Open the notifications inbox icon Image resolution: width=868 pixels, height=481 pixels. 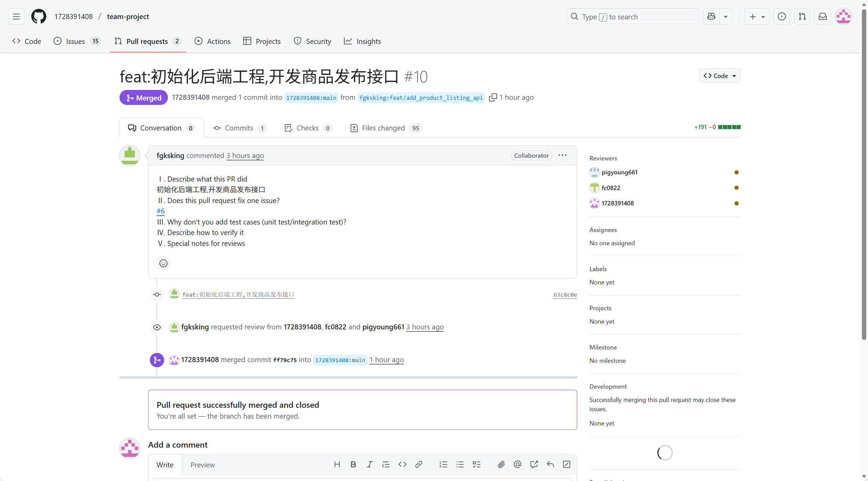coord(822,16)
